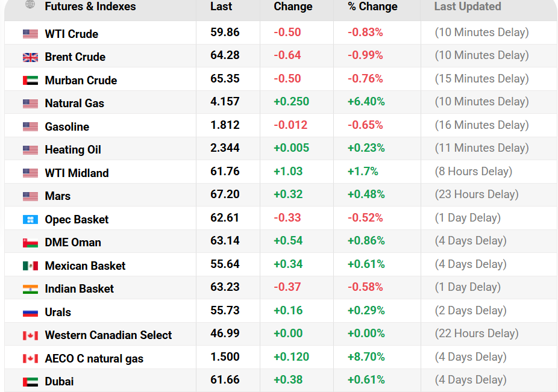The width and height of the screenshot is (558, 392).
Task: Sort the table by % Change column
Action: pos(372,7)
